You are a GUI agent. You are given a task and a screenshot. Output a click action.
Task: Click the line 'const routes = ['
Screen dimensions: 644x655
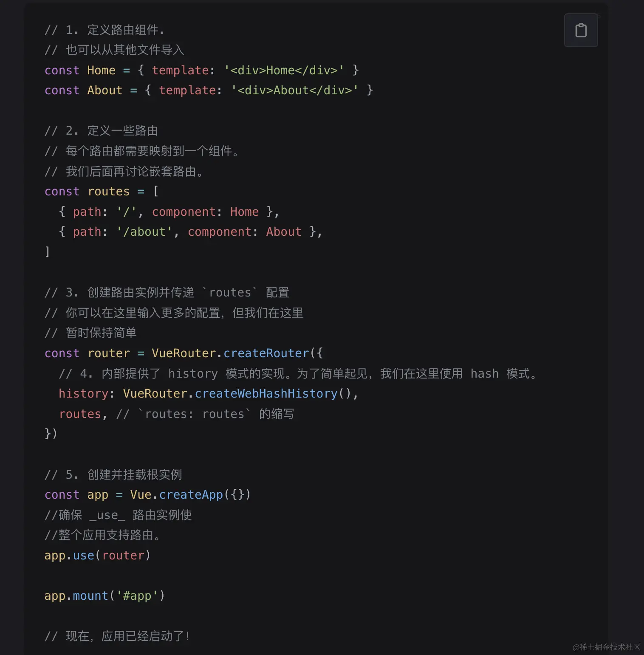pos(102,192)
